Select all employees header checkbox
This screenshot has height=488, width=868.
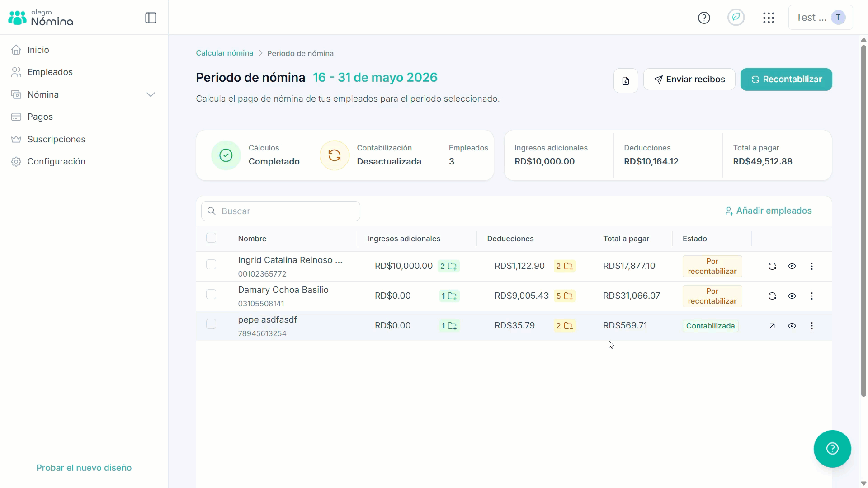211,238
